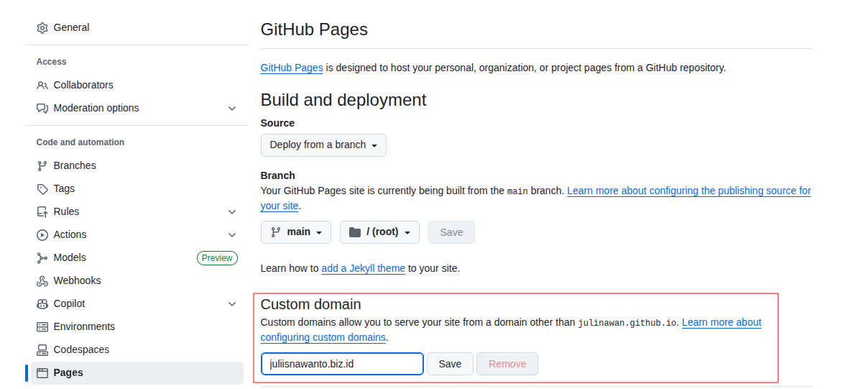Expand Moderation options chevron
868x389 pixels.
232,108
